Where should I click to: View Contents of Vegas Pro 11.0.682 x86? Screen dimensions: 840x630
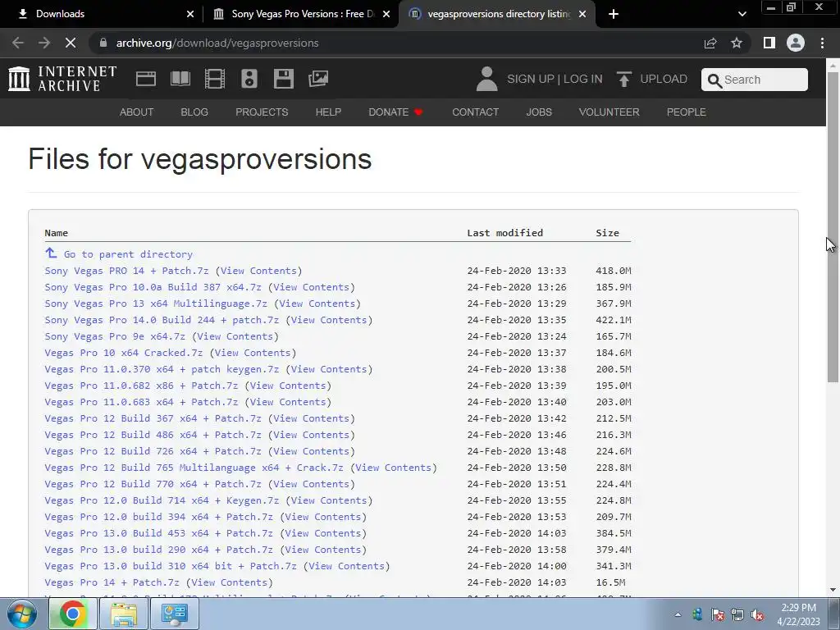[x=288, y=386]
